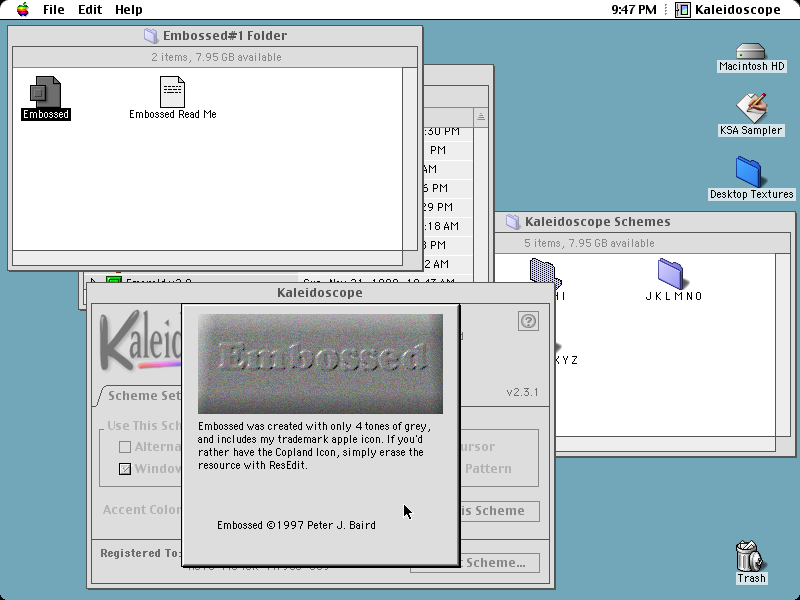The width and height of the screenshot is (800, 600).
Task: Toggle the sort order button in list window
Action: [480, 117]
